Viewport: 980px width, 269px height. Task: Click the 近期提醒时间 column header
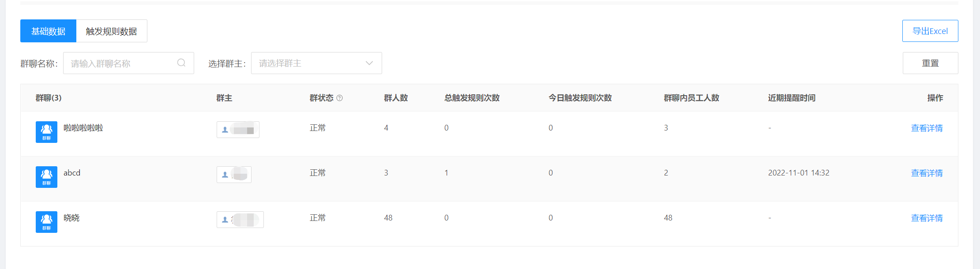coord(792,98)
